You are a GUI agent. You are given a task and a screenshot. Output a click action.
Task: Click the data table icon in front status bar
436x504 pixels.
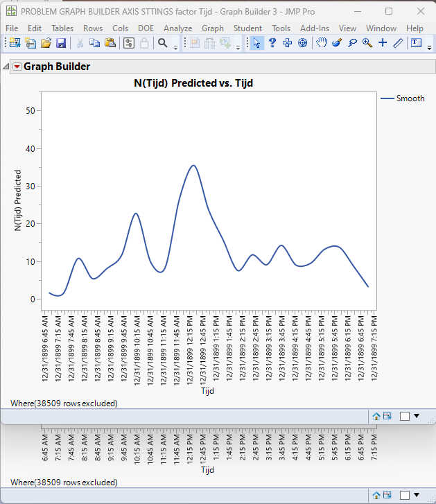coord(387,416)
